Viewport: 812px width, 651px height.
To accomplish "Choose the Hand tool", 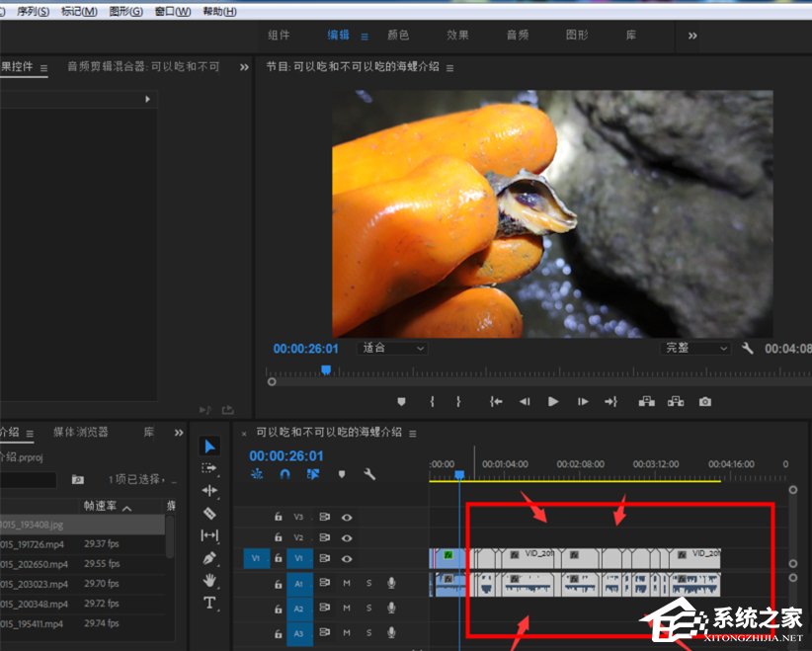I will coord(209,581).
